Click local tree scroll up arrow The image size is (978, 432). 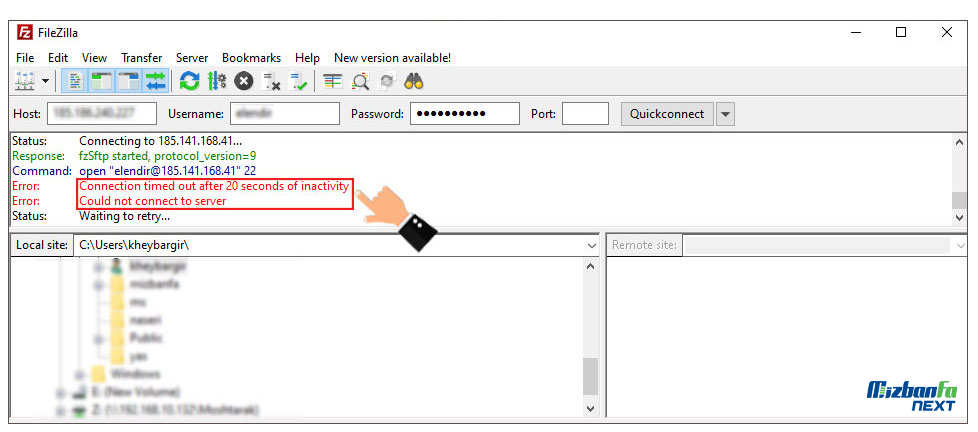(591, 266)
